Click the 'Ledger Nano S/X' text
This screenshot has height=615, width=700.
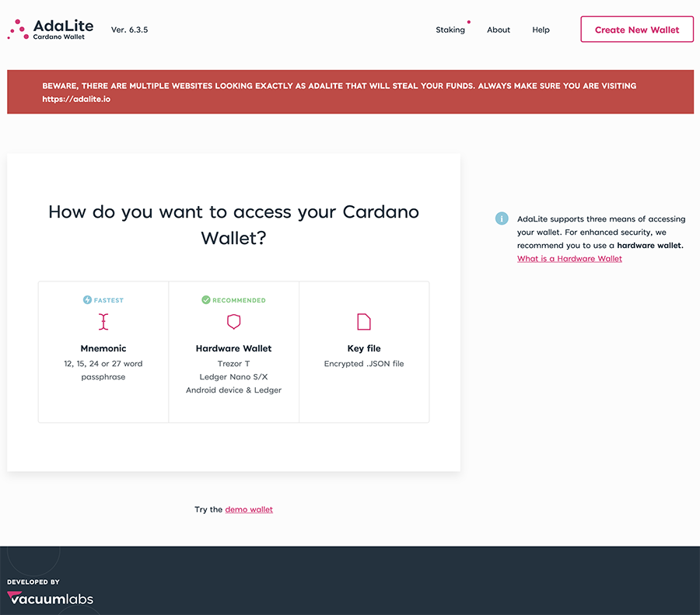[233, 377]
